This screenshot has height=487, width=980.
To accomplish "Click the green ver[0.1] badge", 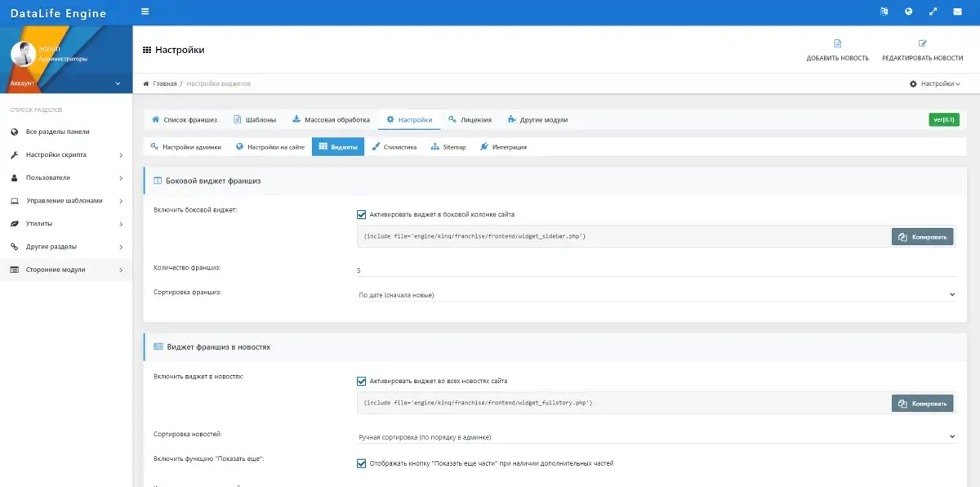I will (x=943, y=119).
